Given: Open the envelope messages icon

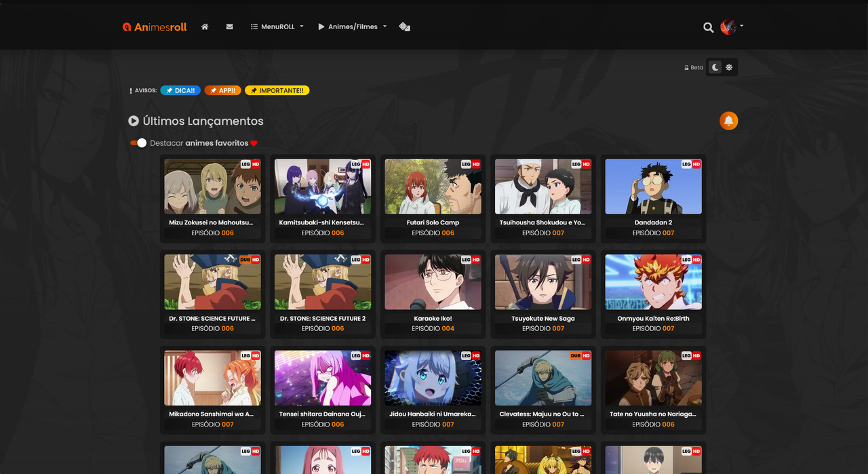Looking at the screenshot, I should point(229,27).
